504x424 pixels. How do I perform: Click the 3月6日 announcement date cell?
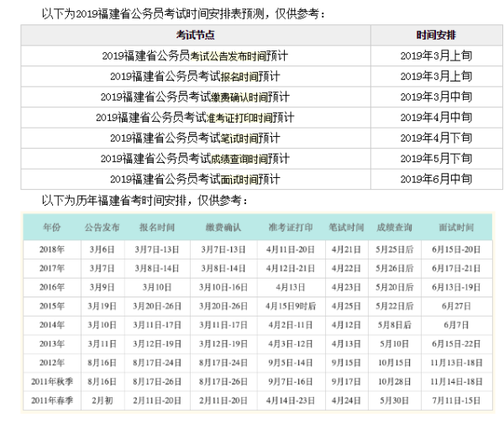(x=102, y=249)
